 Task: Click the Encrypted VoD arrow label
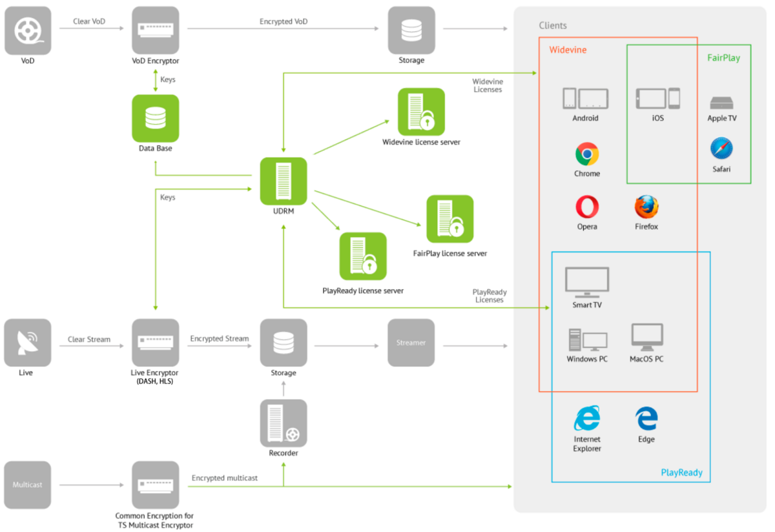tap(284, 21)
